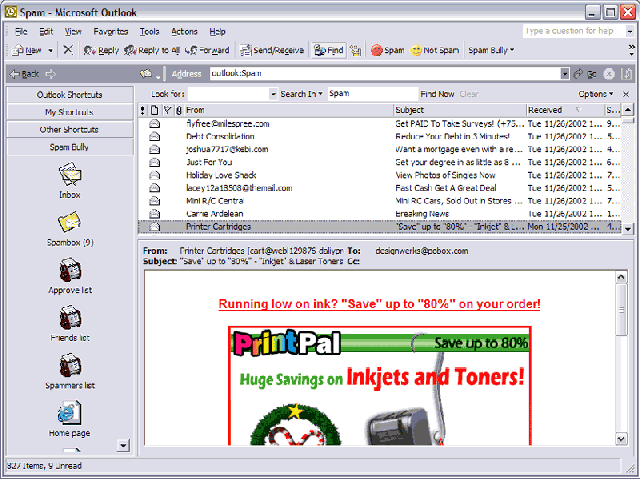Sort by the From column header

click(x=289, y=110)
